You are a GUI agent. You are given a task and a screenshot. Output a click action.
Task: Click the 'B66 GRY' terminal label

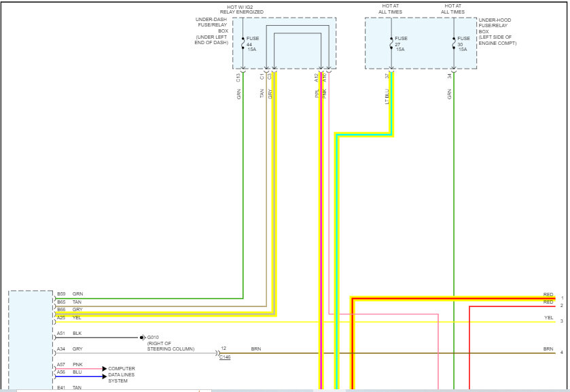pyautogui.click(x=70, y=309)
